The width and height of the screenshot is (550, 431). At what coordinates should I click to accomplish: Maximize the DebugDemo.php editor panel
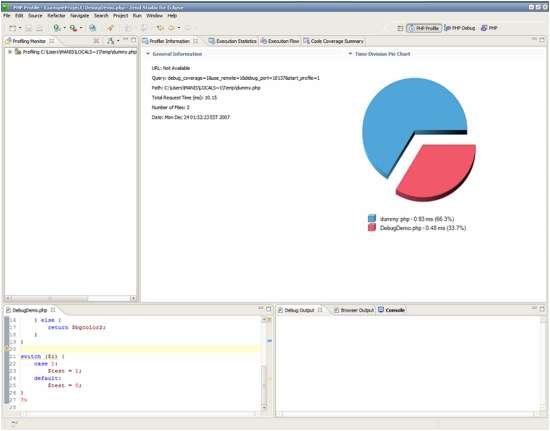tap(269, 309)
